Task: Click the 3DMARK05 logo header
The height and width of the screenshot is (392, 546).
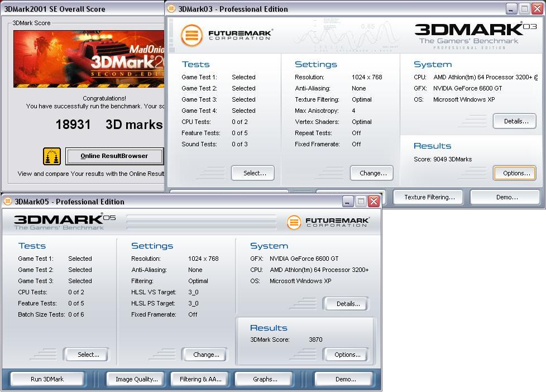Action: click(x=64, y=222)
